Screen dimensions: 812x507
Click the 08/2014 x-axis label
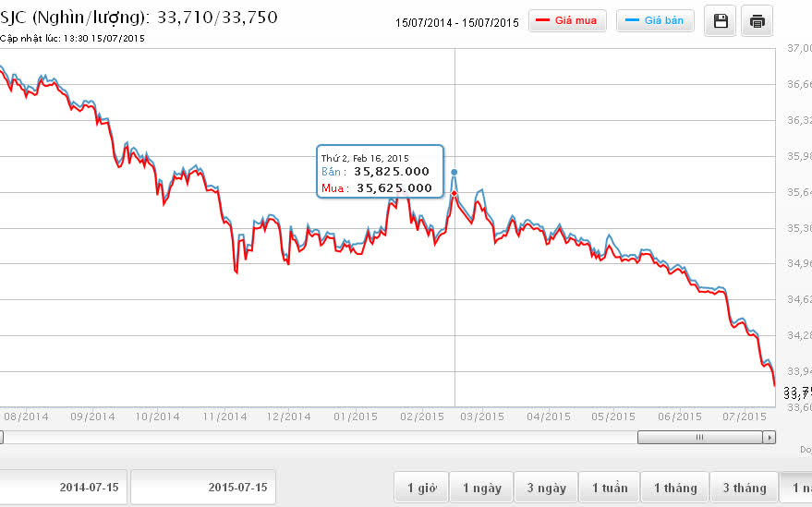pos(26,416)
